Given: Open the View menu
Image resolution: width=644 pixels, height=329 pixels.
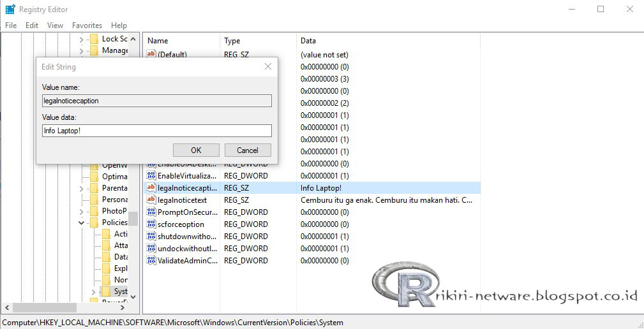Looking at the screenshot, I should pos(55,26).
